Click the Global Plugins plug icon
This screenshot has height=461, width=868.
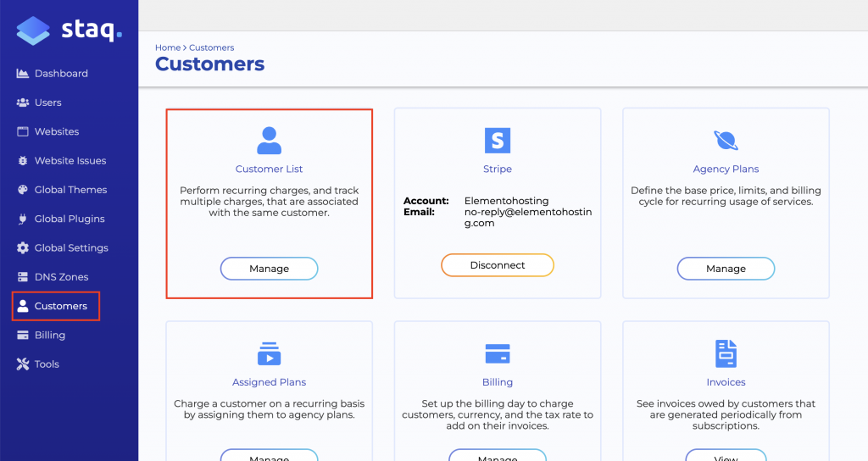click(23, 219)
